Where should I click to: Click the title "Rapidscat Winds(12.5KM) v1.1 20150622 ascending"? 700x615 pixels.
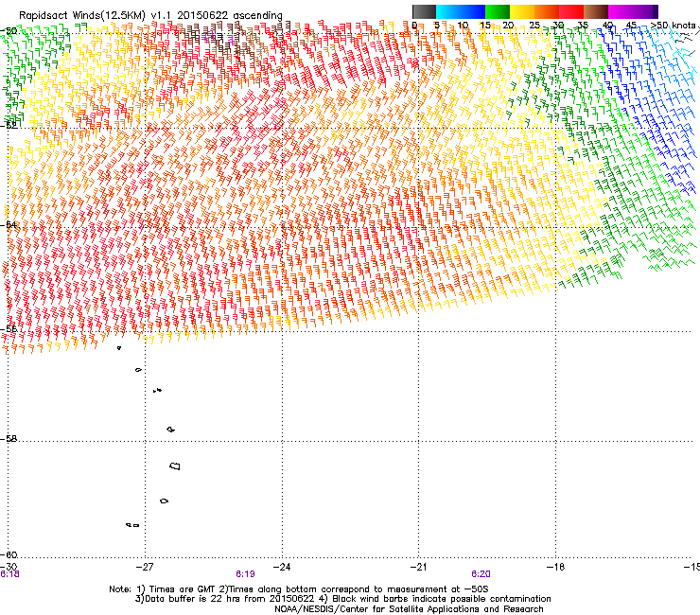[x=150, y=15]
